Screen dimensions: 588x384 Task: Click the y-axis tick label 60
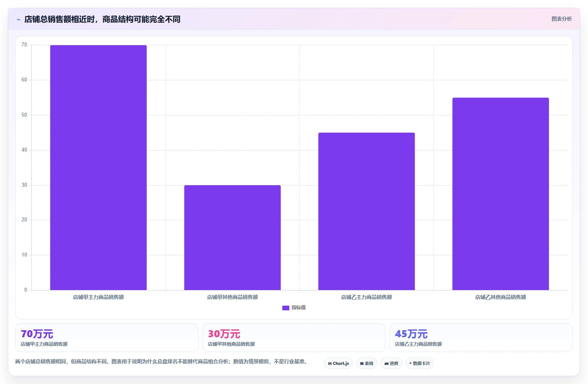click(24, 80)
